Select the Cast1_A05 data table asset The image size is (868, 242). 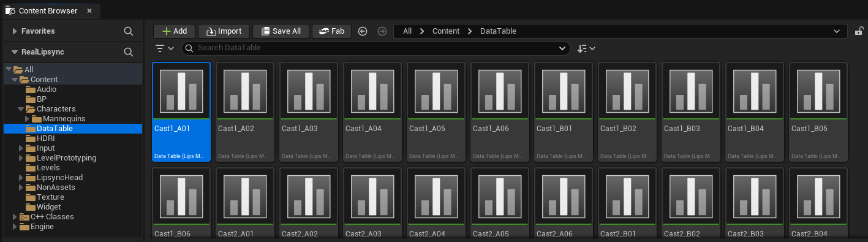pos(436,112)
